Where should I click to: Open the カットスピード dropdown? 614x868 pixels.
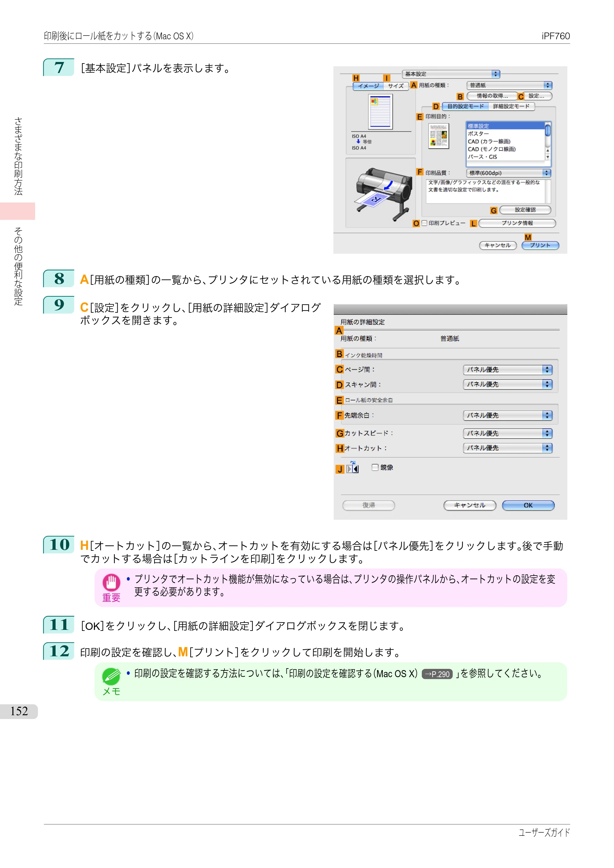point(508,434)
